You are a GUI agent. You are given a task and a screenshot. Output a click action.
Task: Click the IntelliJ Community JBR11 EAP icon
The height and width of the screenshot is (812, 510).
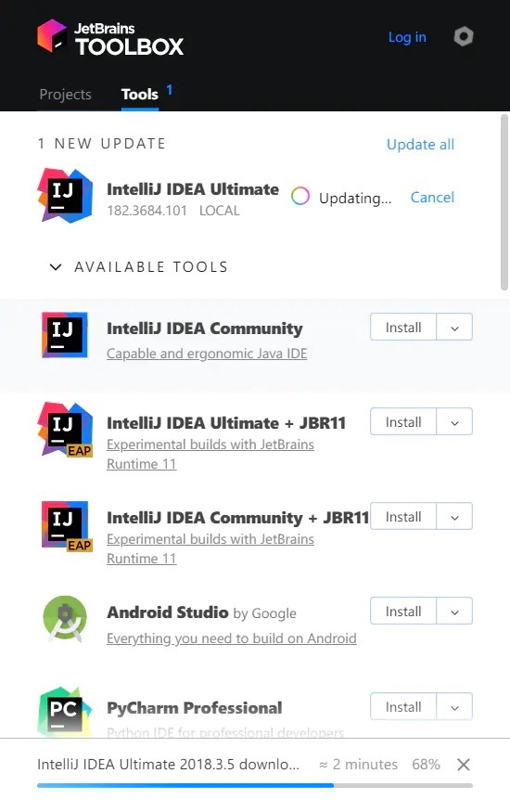point(66,525)
